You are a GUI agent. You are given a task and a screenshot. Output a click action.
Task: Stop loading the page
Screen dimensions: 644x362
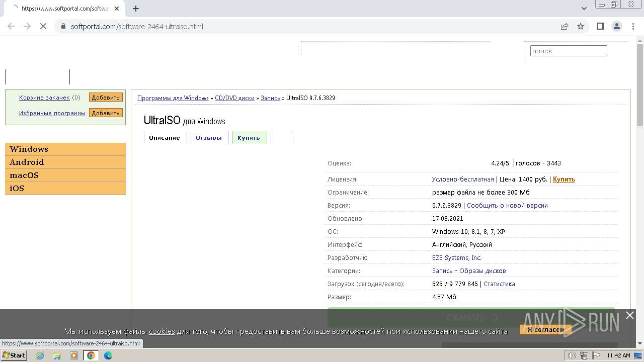pos(43,26)
